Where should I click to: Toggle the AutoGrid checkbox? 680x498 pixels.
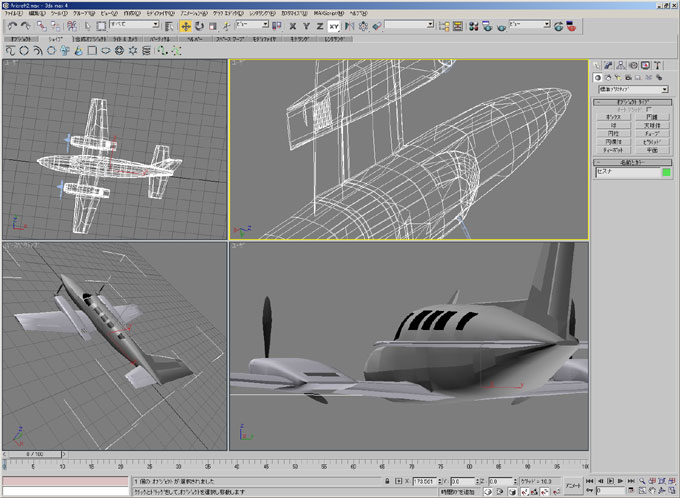click(649, 110)
